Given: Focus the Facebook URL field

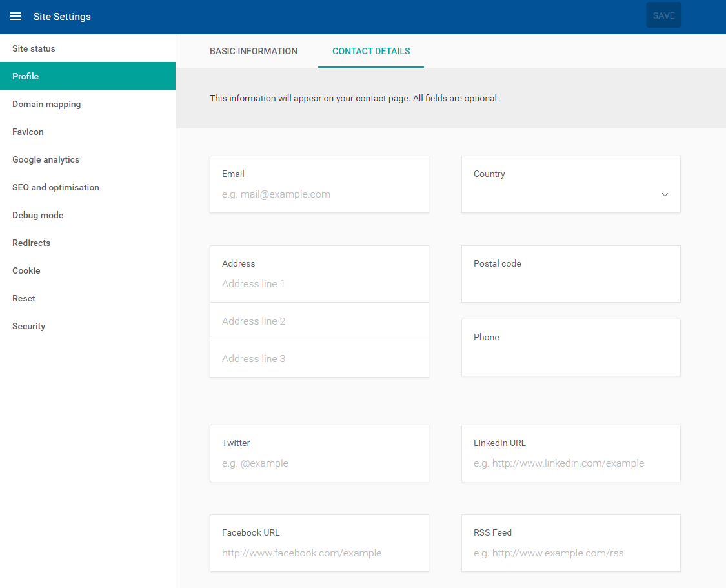Looking at the screenshot, I should click(319, 553).
